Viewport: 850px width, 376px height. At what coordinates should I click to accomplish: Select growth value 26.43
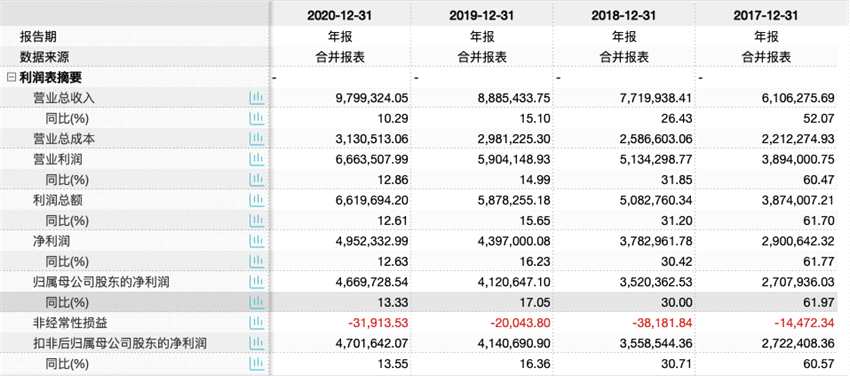click(678, 118)
